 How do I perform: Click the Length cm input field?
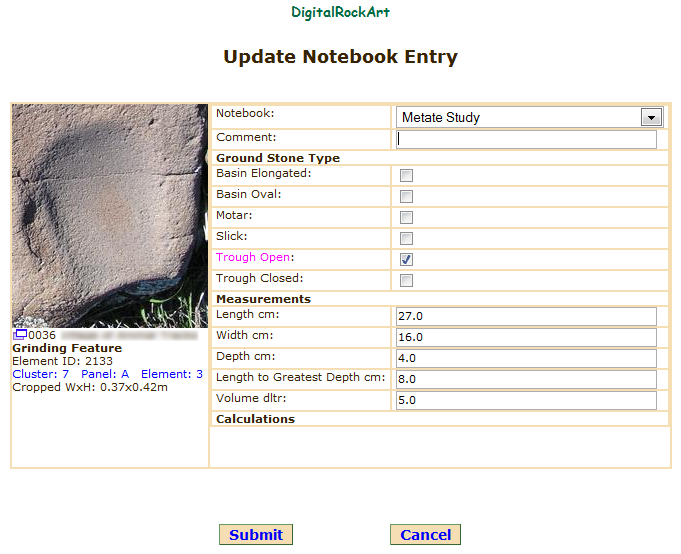point(526,316)
